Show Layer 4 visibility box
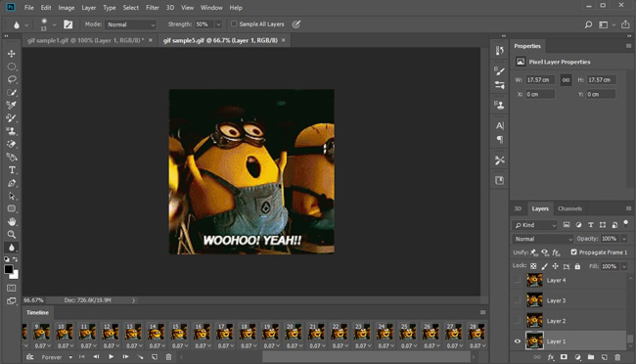 pyautogui.click(x=518, y=280)
